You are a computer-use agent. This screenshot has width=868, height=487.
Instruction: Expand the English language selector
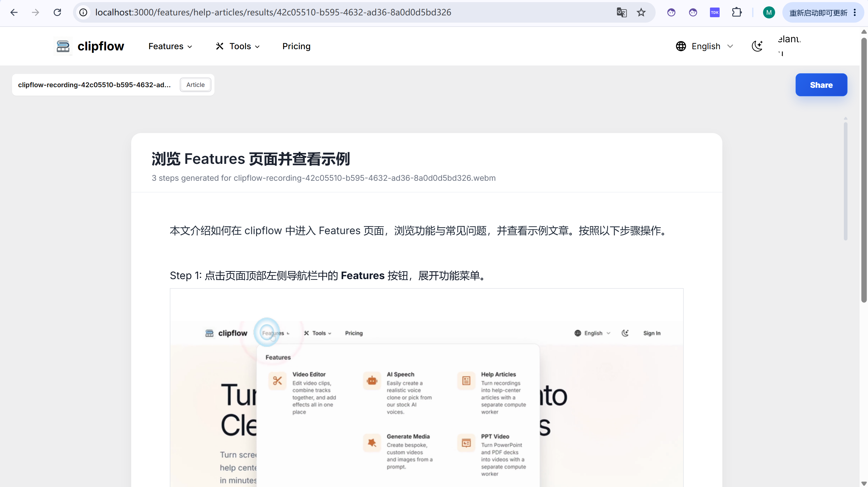[x=705, y=46]
